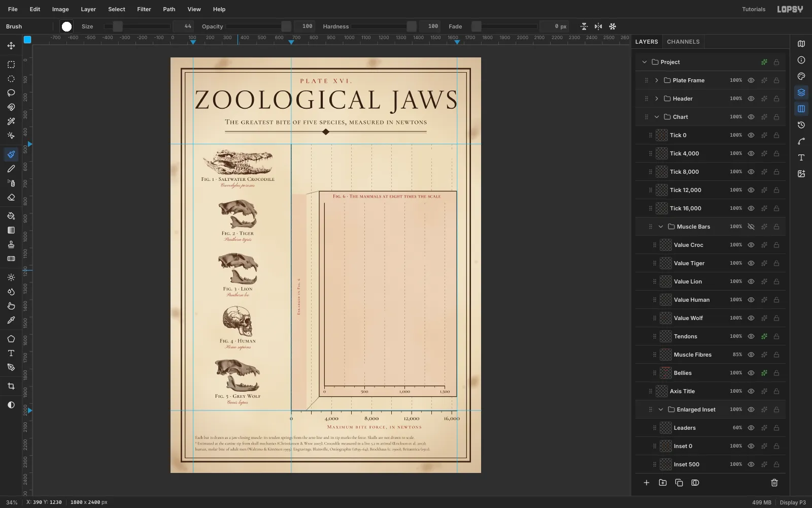Select the Muscle Fibres layer

click(710, 355)
